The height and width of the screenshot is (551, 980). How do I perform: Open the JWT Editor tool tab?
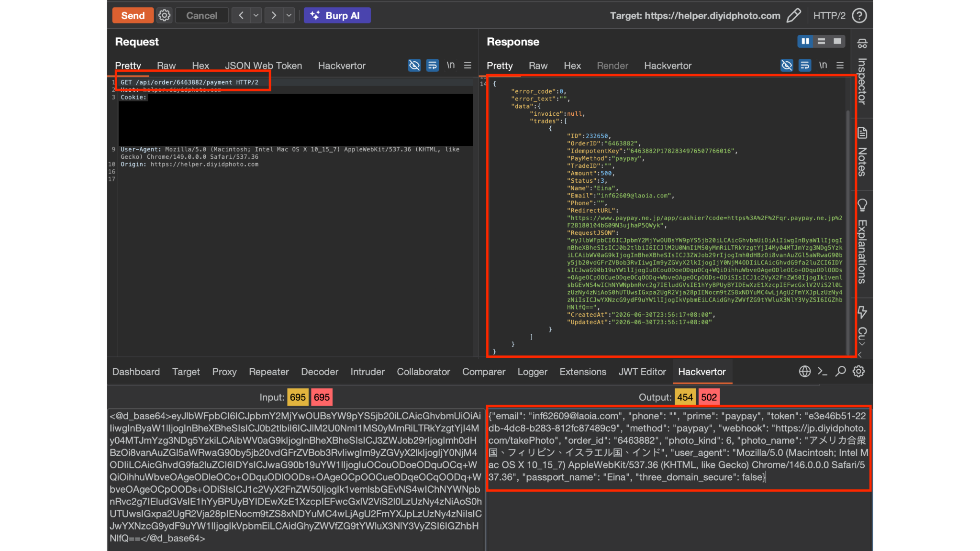coord(642,372)
